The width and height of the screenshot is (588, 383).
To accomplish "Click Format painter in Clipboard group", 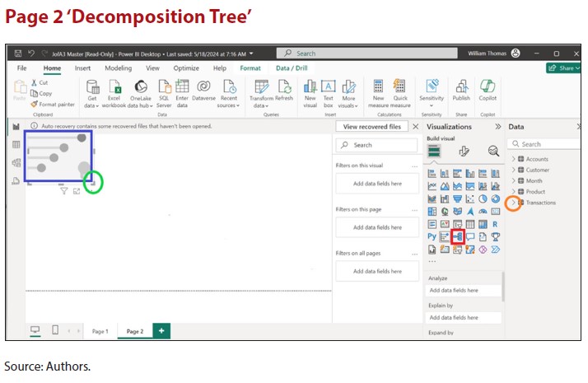I will pos(55,105).
